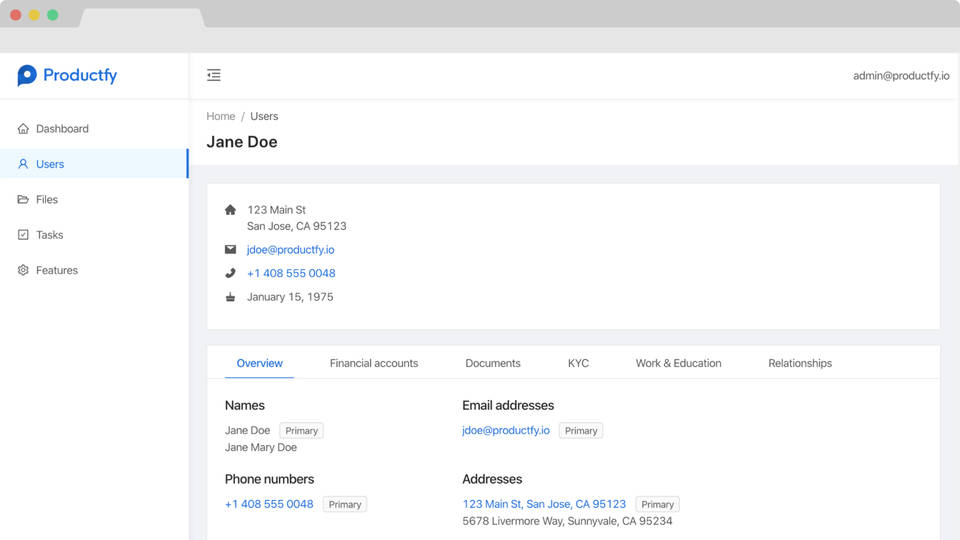Click the birthday cake icon near January 15, 1975

(x=230, y=297)
